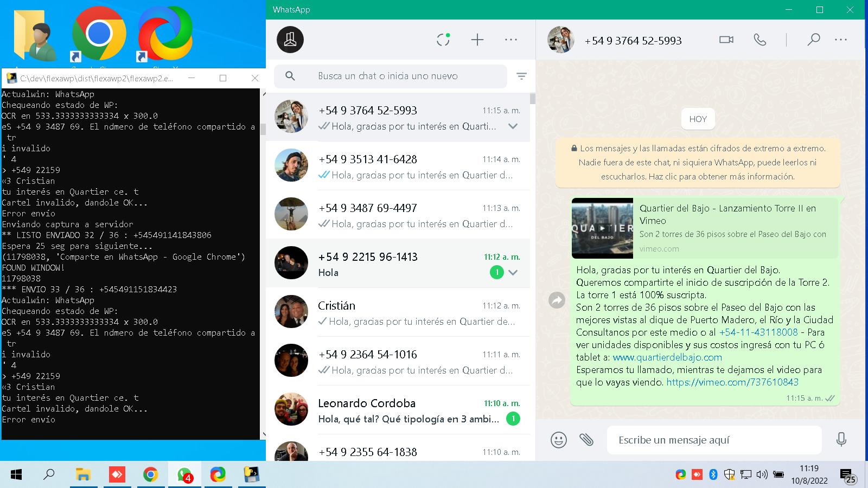Start a voice call with this contact
Viewport: 868px width, 488px height.
[x=760, y=40]
